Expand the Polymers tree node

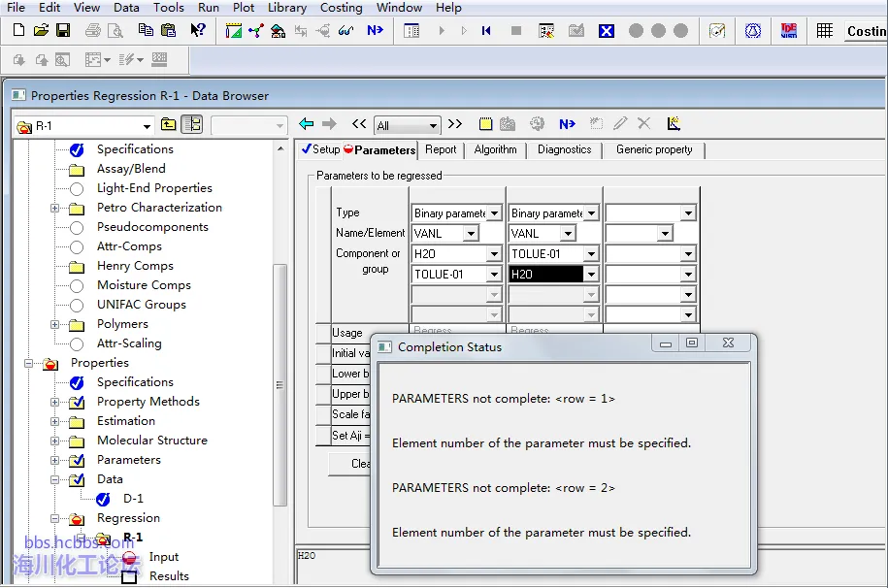(54, 325)
